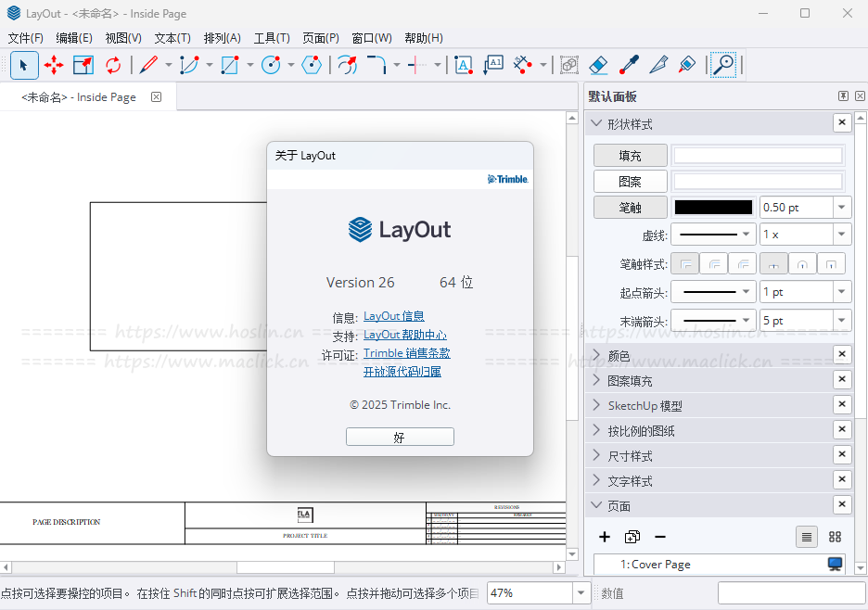Click the 好 button in About dialog

point(400,437)
